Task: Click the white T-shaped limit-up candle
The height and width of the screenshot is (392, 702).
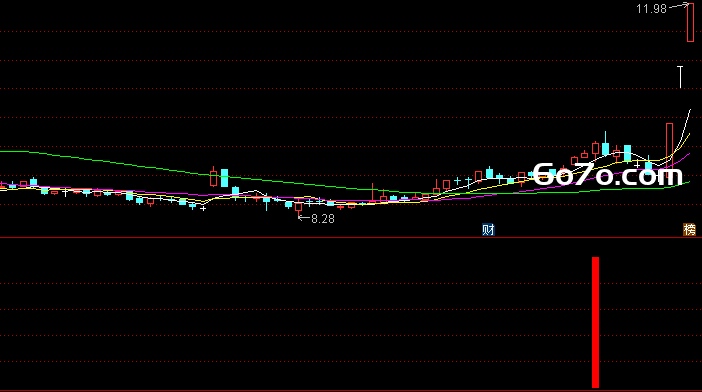Action: click(x=680, y=77)
